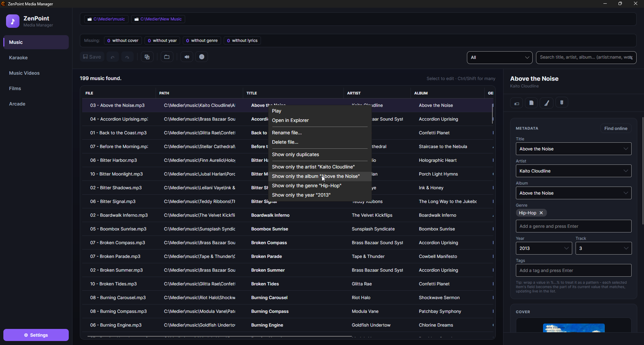Click the overlapping squares duplicates icon

[x=147, y=57]
